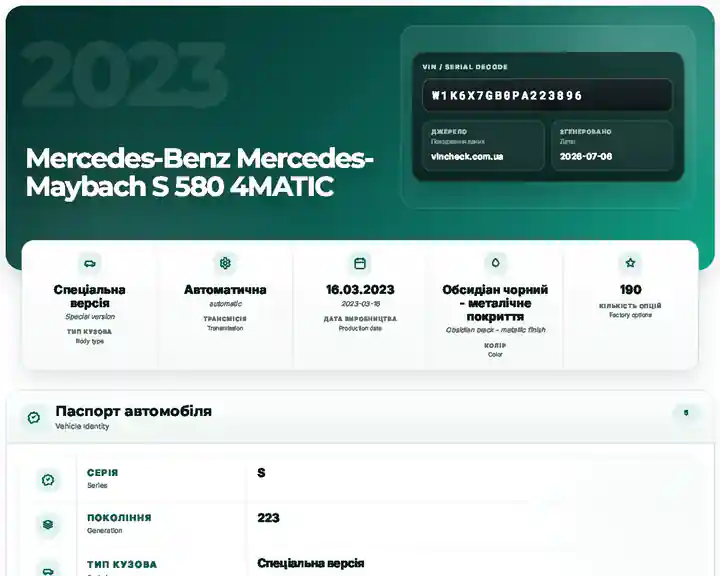Click the 16.03.2023 production date value
Viewport: 720px width, 576px height.
tap(360, 290)
